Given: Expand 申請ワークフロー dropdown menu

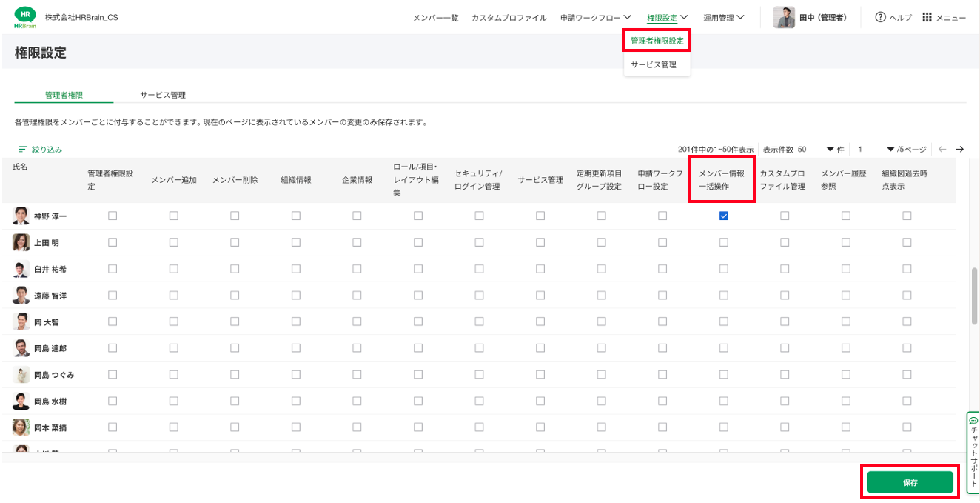Looking at the screenshot, I should pyautogui.click(x=596, y=17).
